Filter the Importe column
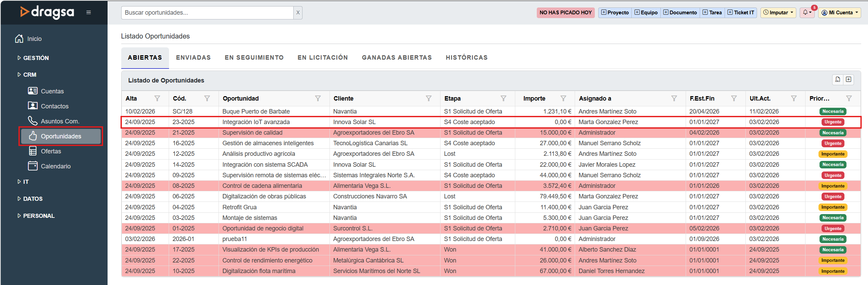The height and width of the screenshot is (285, 868). 563,99
